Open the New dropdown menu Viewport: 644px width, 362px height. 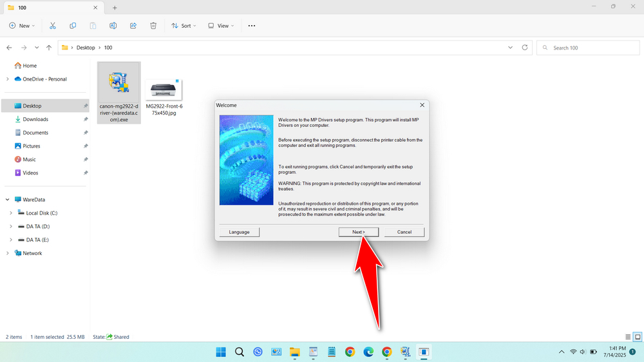pos(22,26)
